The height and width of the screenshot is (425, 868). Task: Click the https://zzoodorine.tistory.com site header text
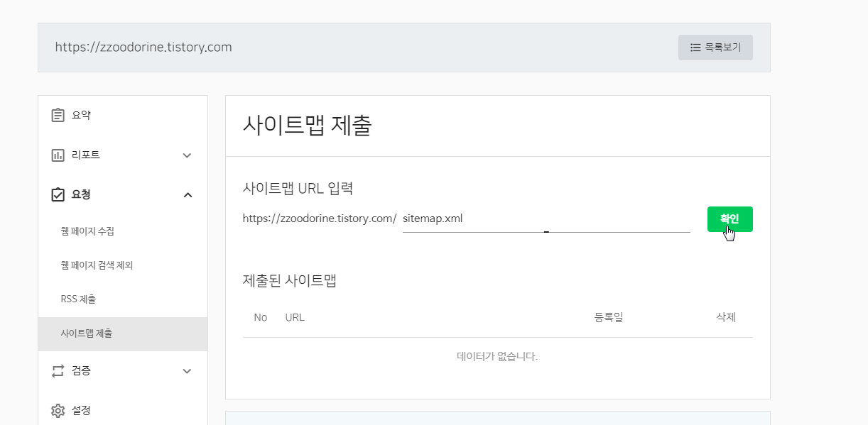coord(143,48)
